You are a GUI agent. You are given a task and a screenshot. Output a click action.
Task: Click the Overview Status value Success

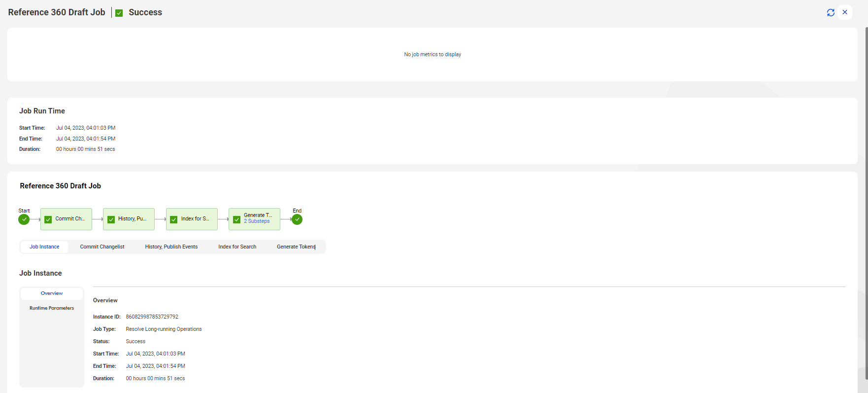pos(135,341)
